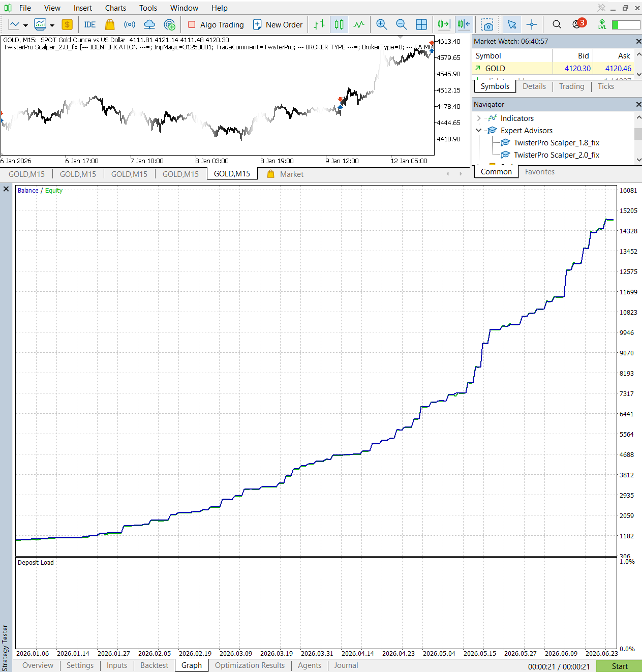Screen dimensions: 642x672
Task: Close the Strategy Tester panel
Action: 6,189
